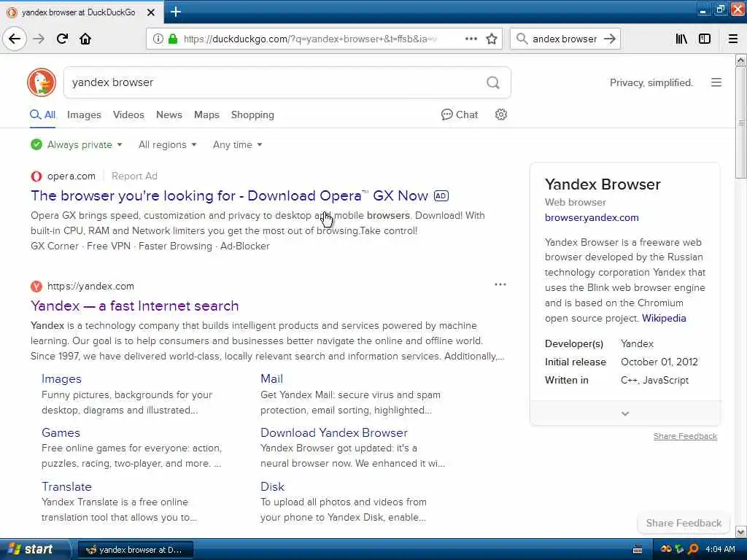
Task: Open the Yandex Disk sitelink
Action: click(x=273, y=486)
